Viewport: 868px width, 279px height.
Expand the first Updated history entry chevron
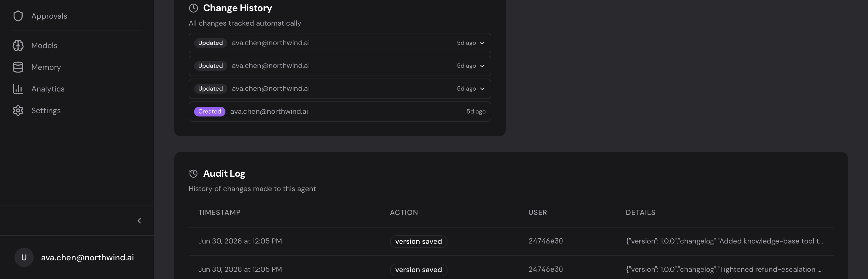482,43
